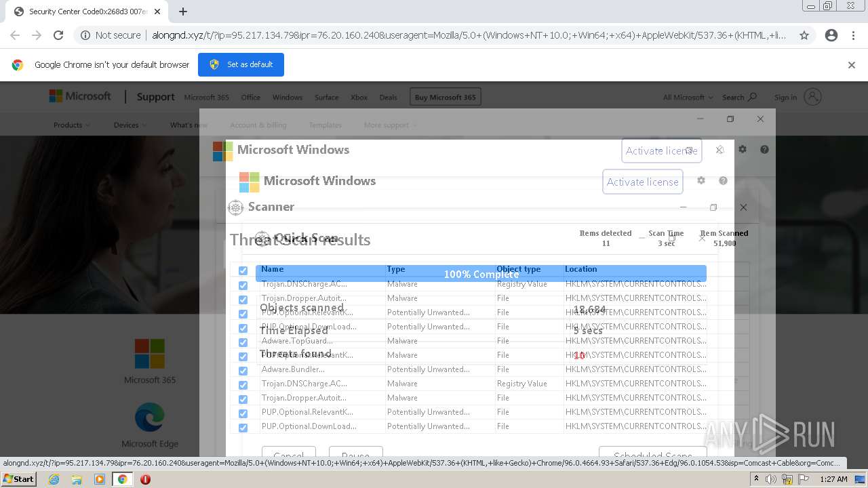Open the help question mark in the lower popup
The image size is (868, 488).
pos(723,180)
